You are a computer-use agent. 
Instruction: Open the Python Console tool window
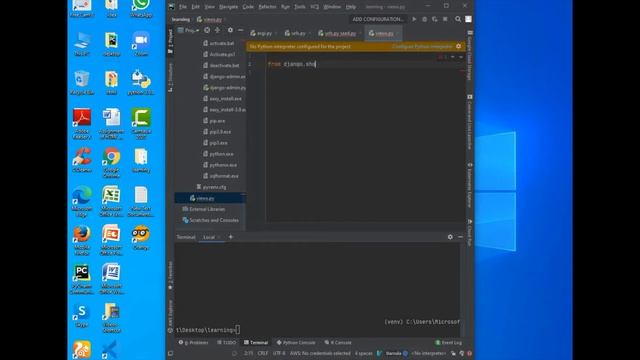click(296, 342)
